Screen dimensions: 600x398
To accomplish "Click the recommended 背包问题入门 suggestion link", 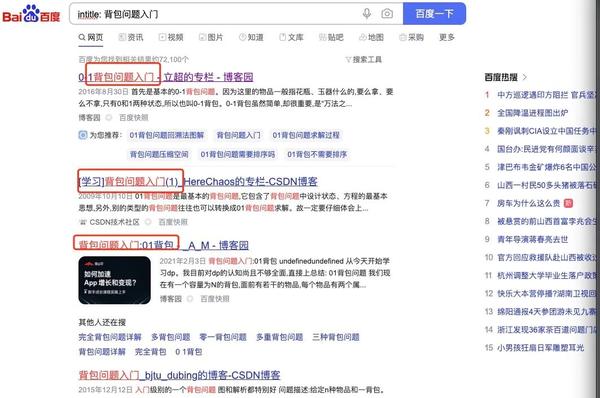I will point(238,135).
